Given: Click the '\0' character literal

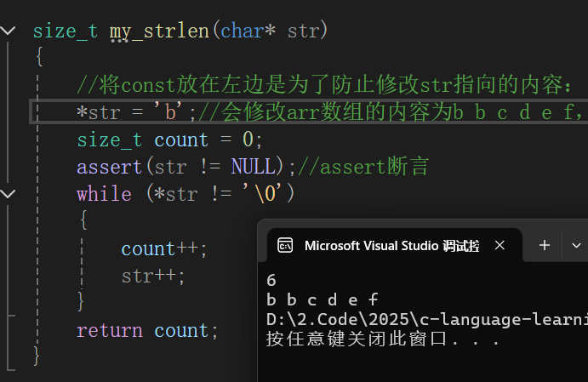Looking at the screenshot, I should tap(263, 193).
